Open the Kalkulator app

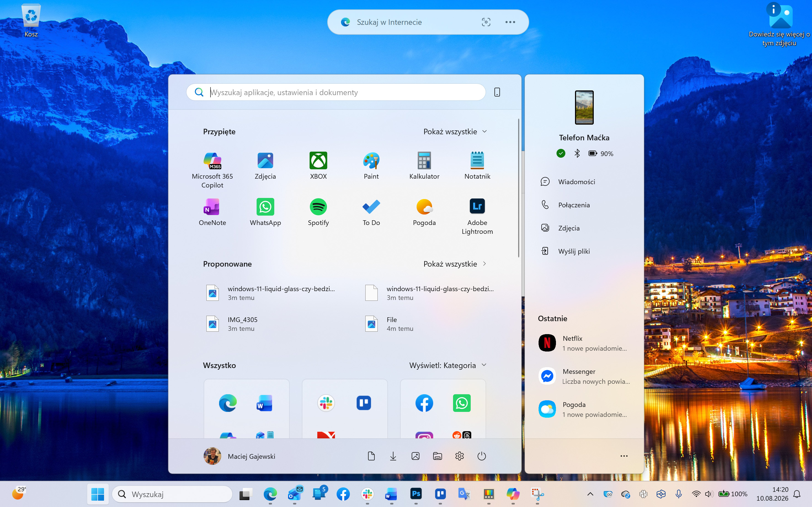424,166
